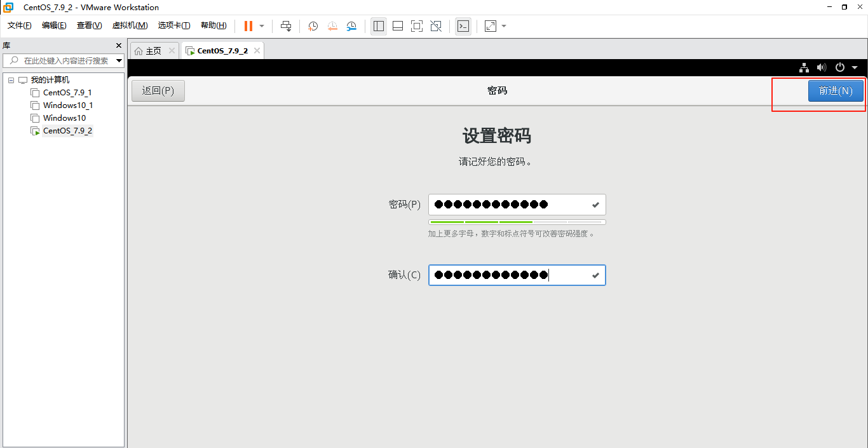Click the guest network adapter icon
Screen dimensions: 868x448
tap(804, 67)
